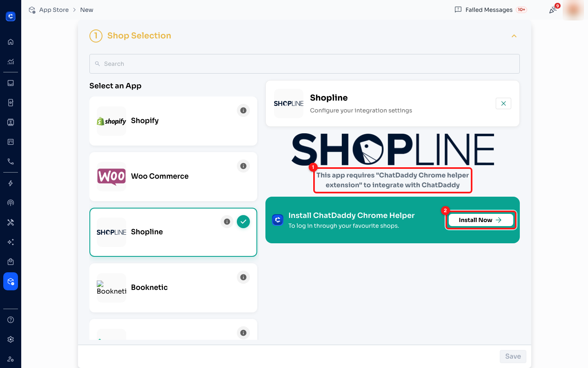This screenshot has width=588, height=368.
Task: Open the settings gear icon
Action: click(x=11, y=339)
